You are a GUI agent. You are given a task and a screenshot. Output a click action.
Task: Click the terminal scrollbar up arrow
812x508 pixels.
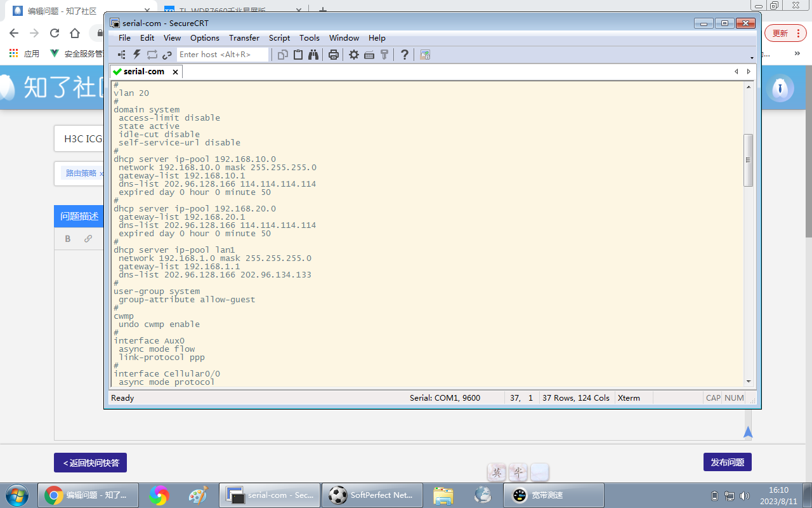click(x=749, y=86)
